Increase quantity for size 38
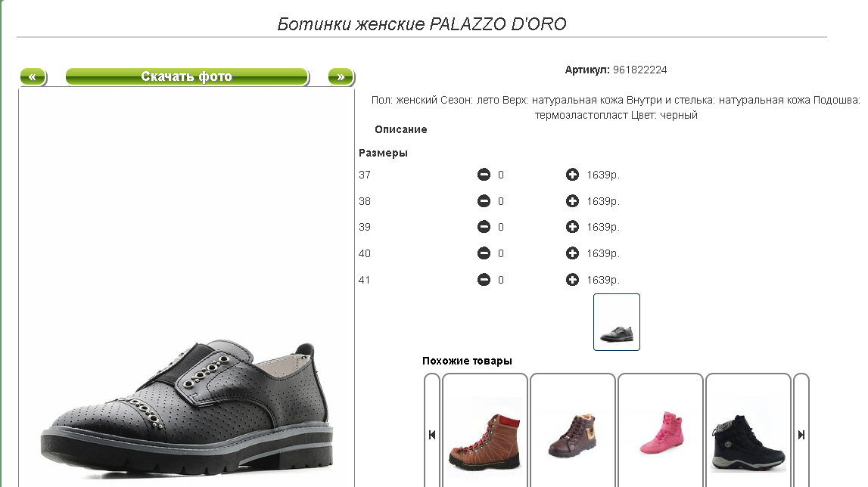Image resolution: width=868 pixels, height=487 pixels. (x=572, y=201)
